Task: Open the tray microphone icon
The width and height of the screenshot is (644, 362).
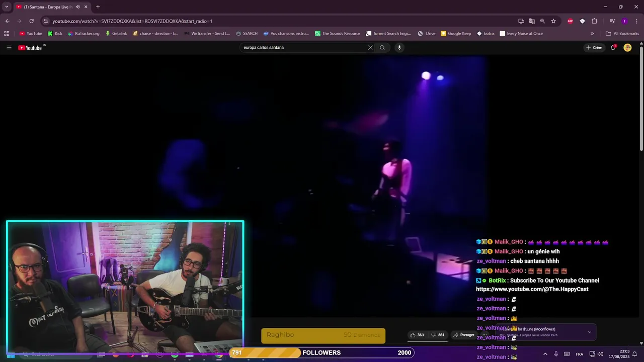Action: [x=556, y=354]
